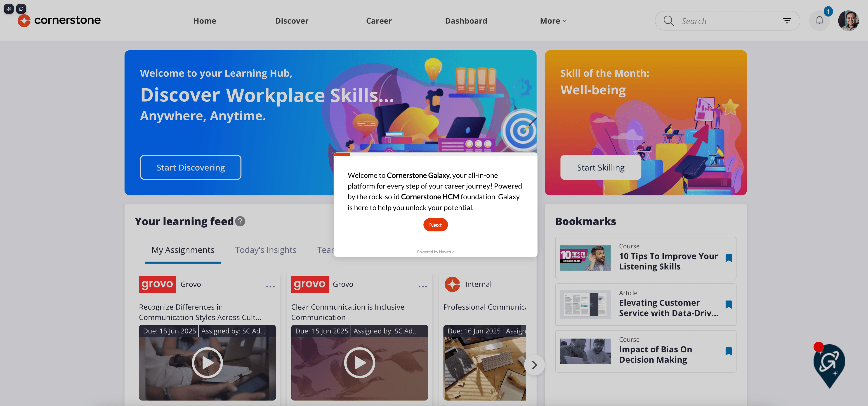Click the Cornerstone logo

59,20
